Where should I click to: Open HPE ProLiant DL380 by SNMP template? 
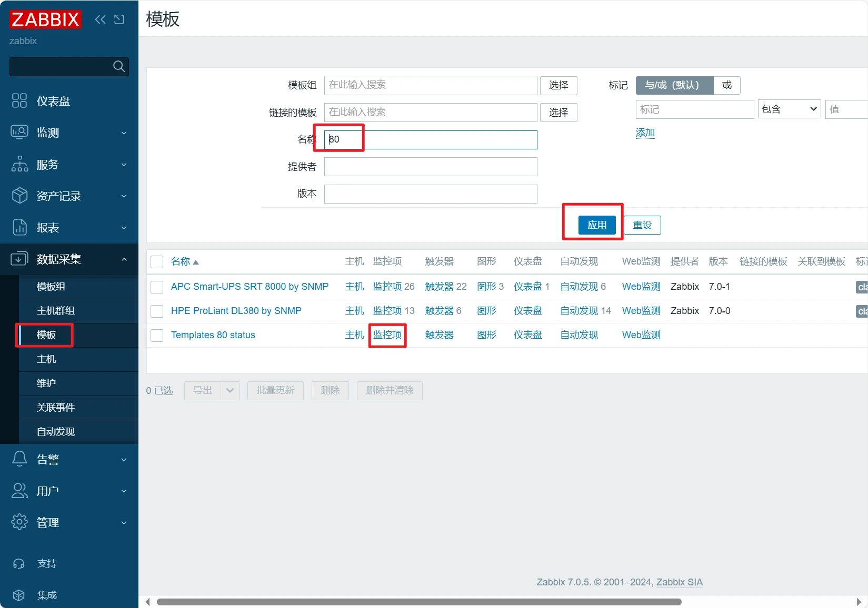click(x=236, y=311)
